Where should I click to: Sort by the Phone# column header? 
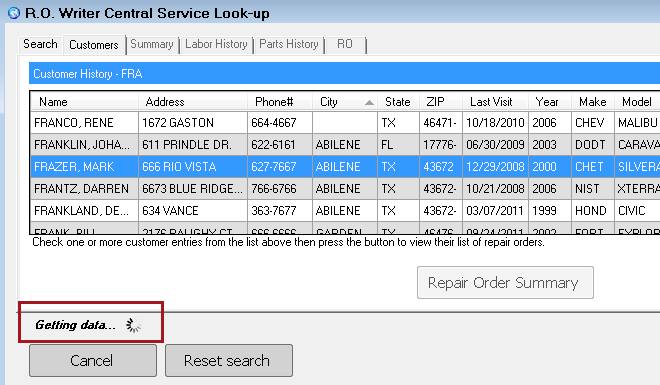point(280,102)
